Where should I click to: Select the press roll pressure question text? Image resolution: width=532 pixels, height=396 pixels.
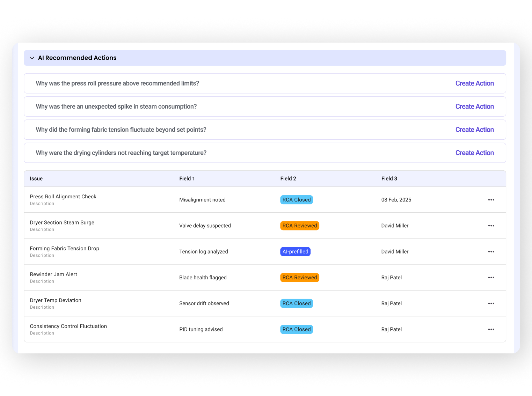click(117, 83)
